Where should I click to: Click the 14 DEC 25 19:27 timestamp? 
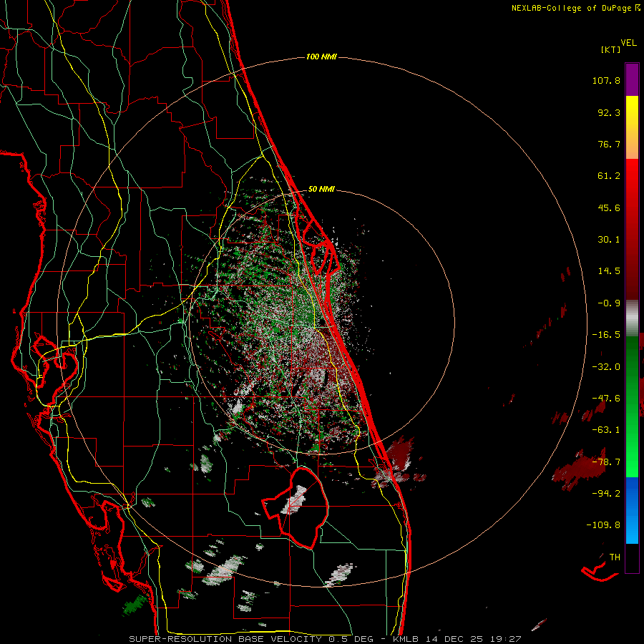474,639
